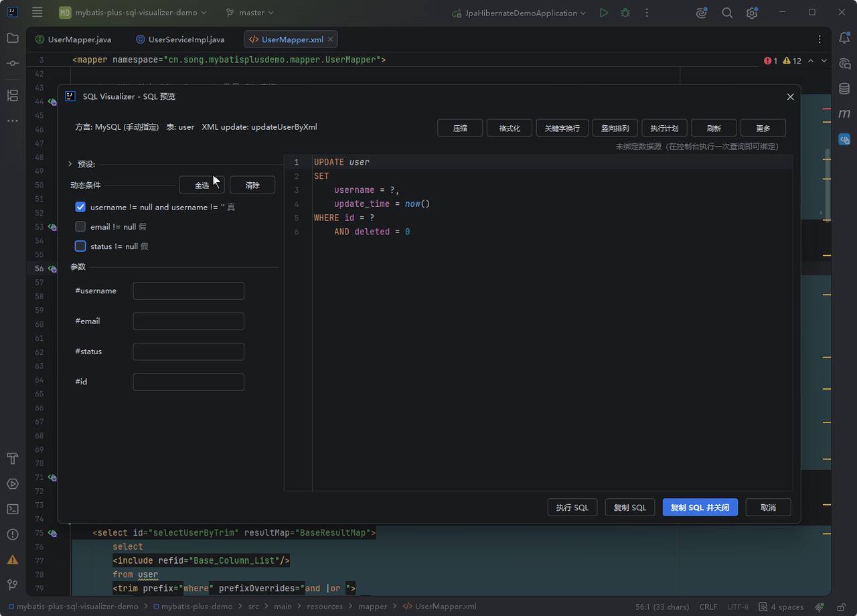Open the main hamburger menu
The width and height of the screenshot is (857, 616).
(x=37, y=13)
